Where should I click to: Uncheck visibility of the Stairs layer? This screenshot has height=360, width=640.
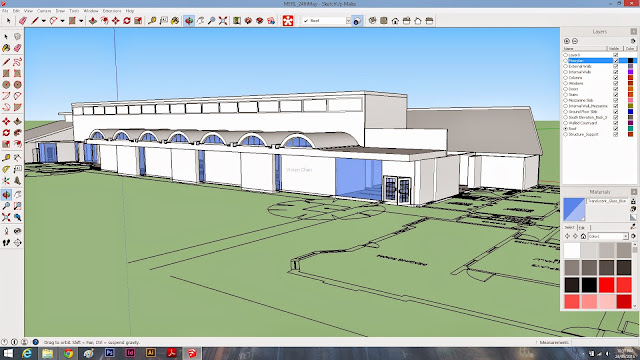coord(616,94)
